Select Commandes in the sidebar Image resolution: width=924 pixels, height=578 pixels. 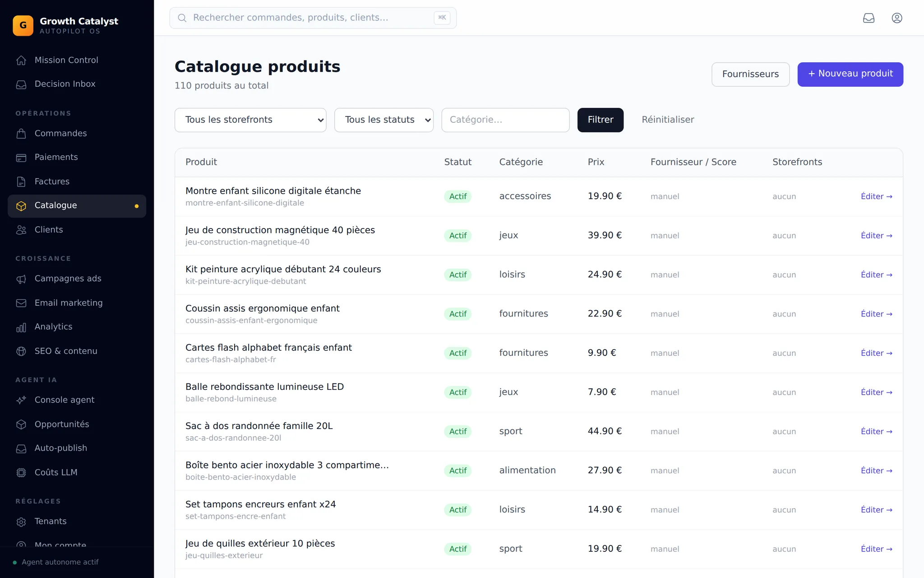tap(77, 133)
